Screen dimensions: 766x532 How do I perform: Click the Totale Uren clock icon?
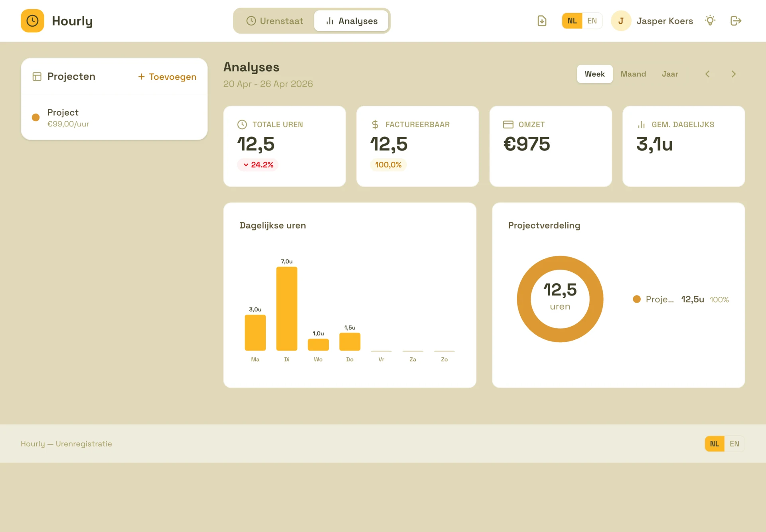pos(242,124)
